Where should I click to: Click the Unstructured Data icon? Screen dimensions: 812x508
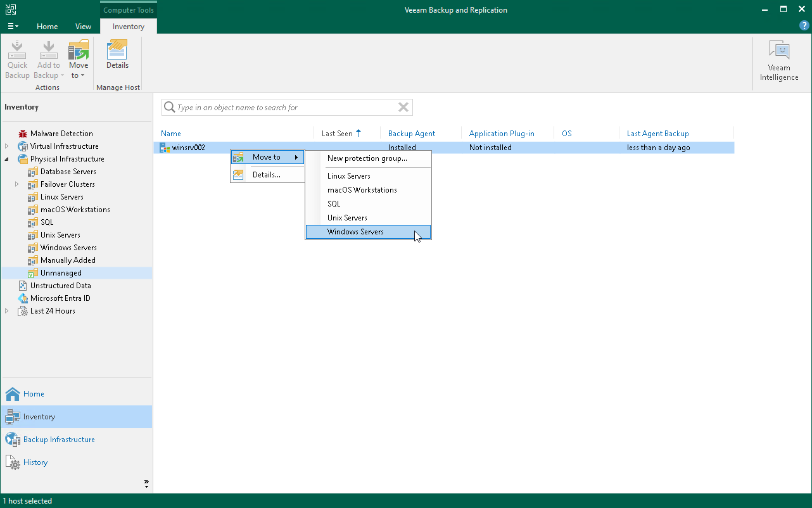23,286
